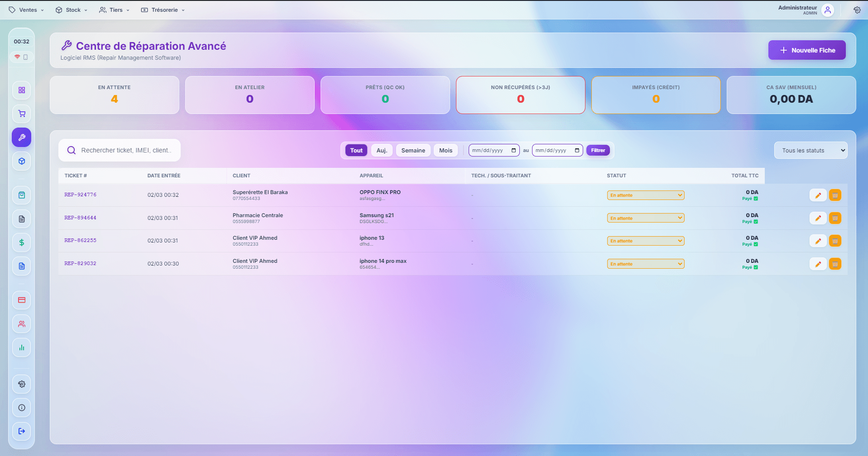Open the wrench repair module icon
Screen dimensions: 868x456
coord(21,137)
